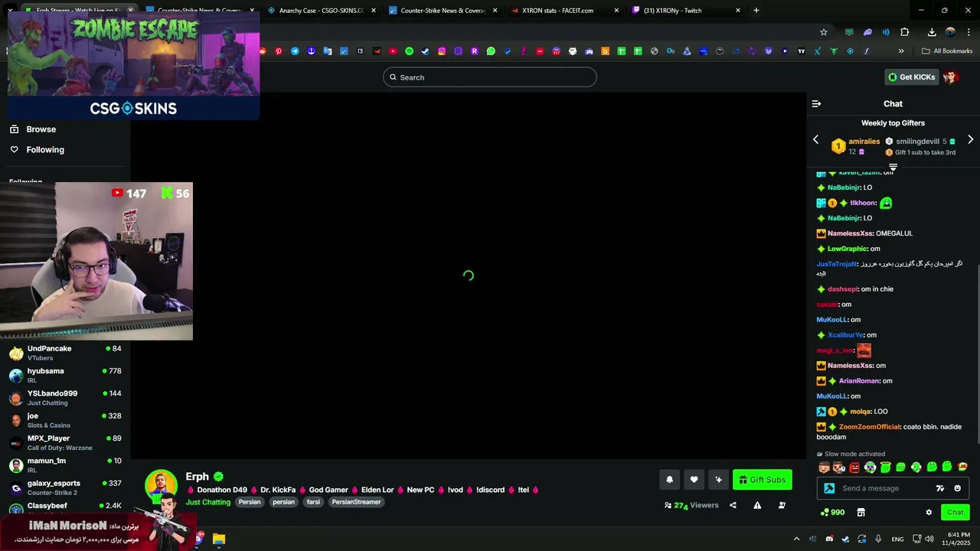The image size is (980, 551).
Task: Switch to the Anarchy Case CSGO-SKINS tab
Action: point(320,11)
